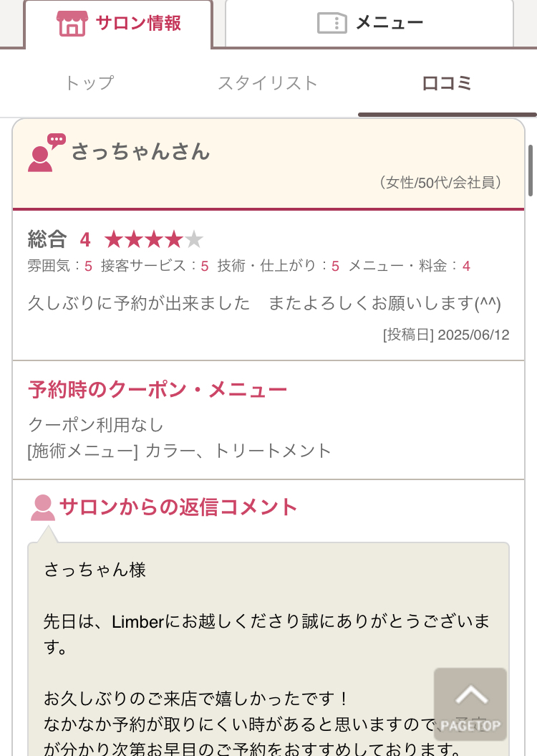The width and height of the screenshot is (537, 756).
Task: Click the サロンからの返信コメント heading
Action: pos(178,507)
